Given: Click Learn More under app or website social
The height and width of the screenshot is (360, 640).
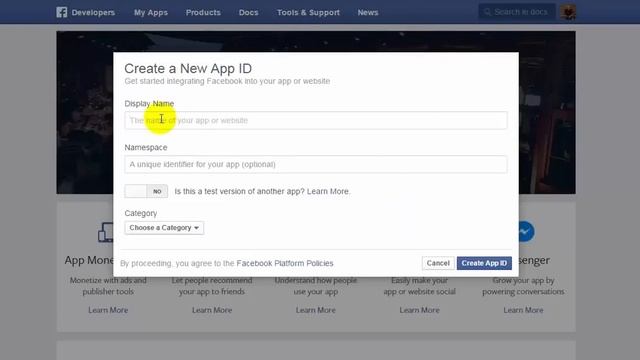Looking at the screenshot, I should [420, 310].
